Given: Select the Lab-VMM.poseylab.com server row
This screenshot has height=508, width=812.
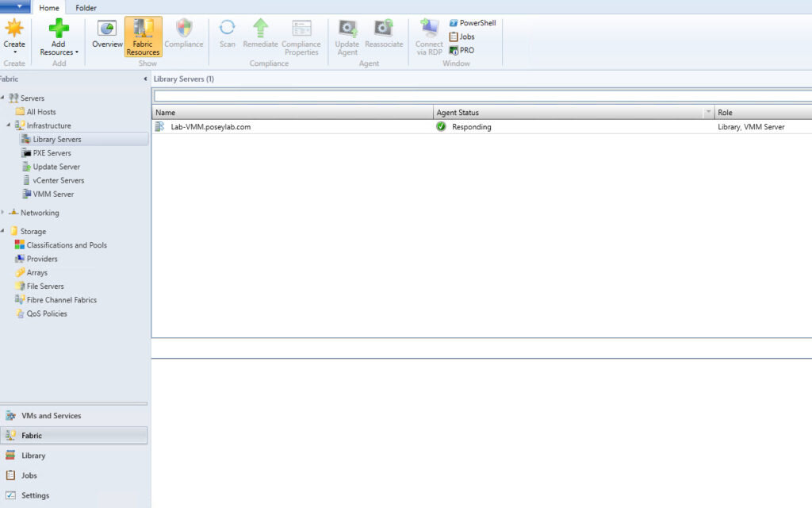Looking at the screenshot, I should tap(482, 126).
